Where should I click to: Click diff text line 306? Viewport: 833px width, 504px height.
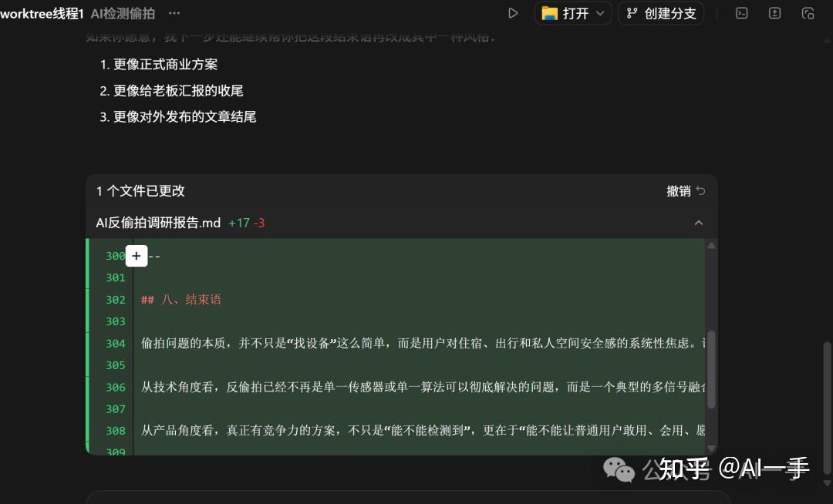(x=423, y=388)
